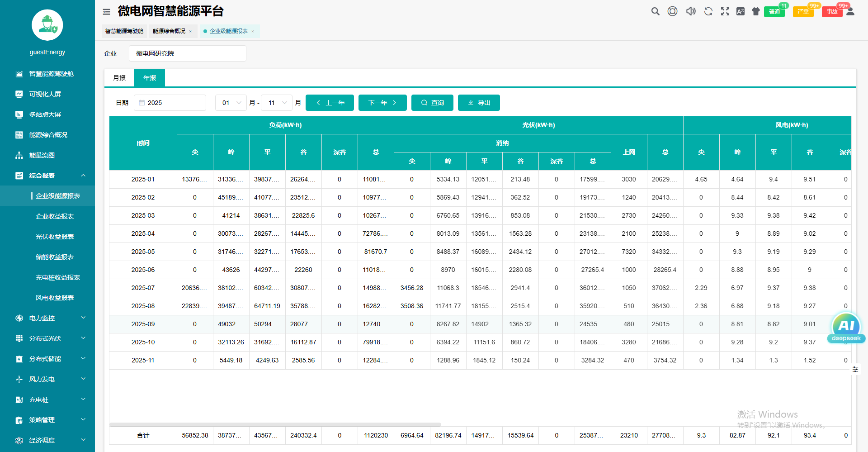Screen dimensions: 868x452
Task: Click the refresh icon in top toolbar
Action: click(x=708, y=12)
